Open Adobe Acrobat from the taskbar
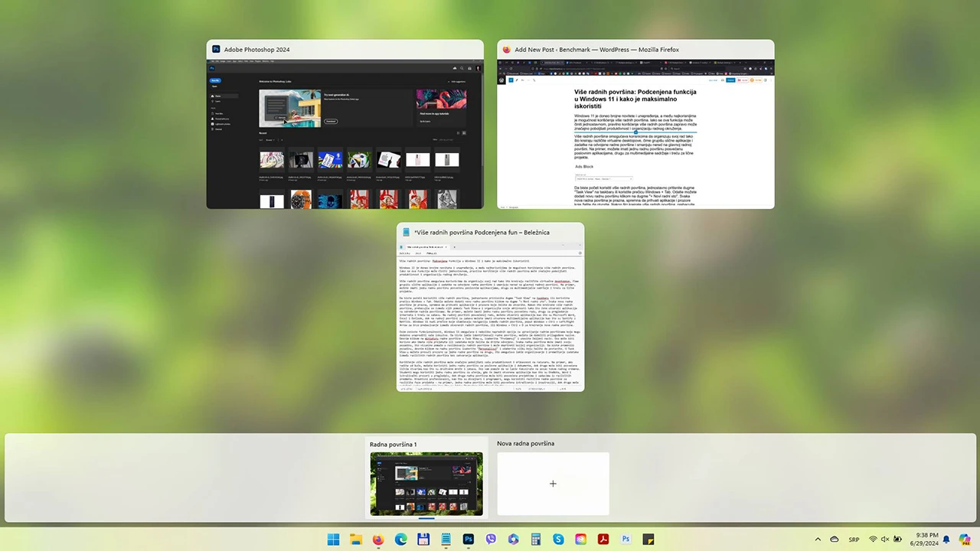980x551 pixels. point(603,540)
